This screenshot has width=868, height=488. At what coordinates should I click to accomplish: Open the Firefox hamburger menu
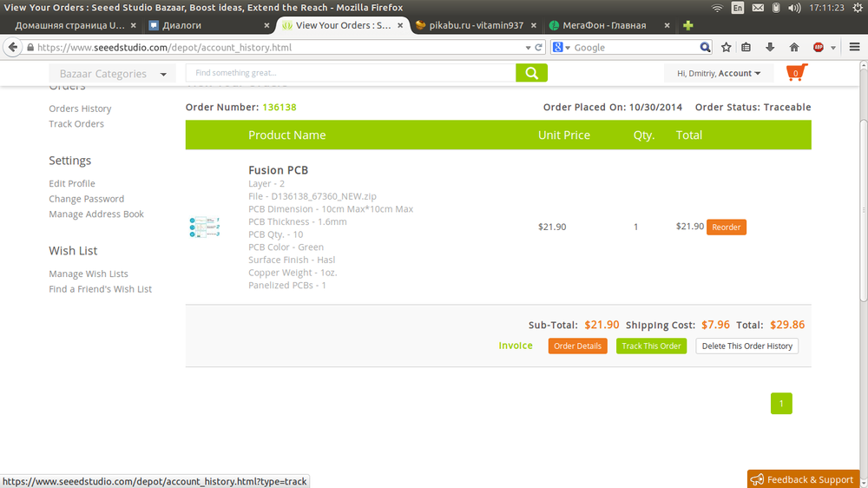point(854,48)
